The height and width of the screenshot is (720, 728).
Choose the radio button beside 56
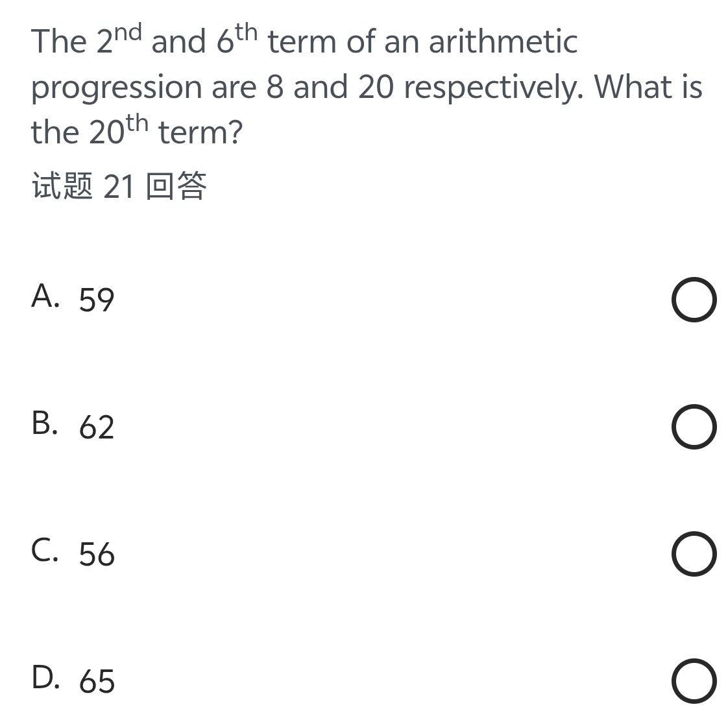click(x=694, y=555)
